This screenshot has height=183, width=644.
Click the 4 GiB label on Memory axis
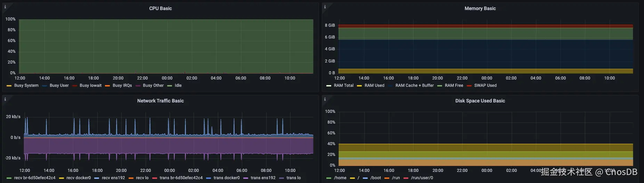(x=330, y=49)
